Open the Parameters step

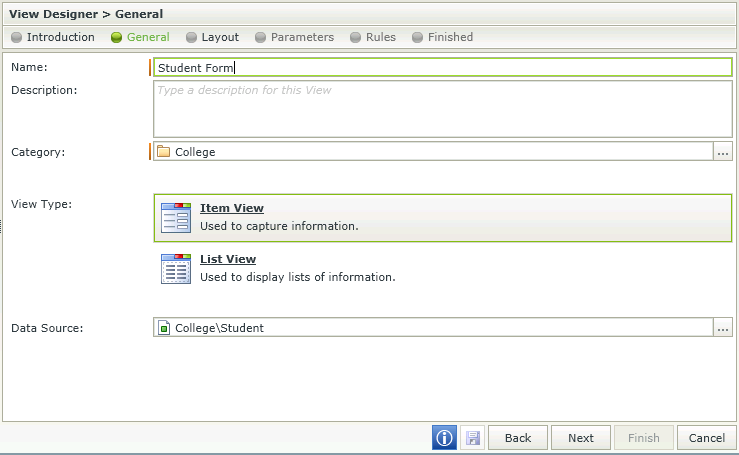295,37
